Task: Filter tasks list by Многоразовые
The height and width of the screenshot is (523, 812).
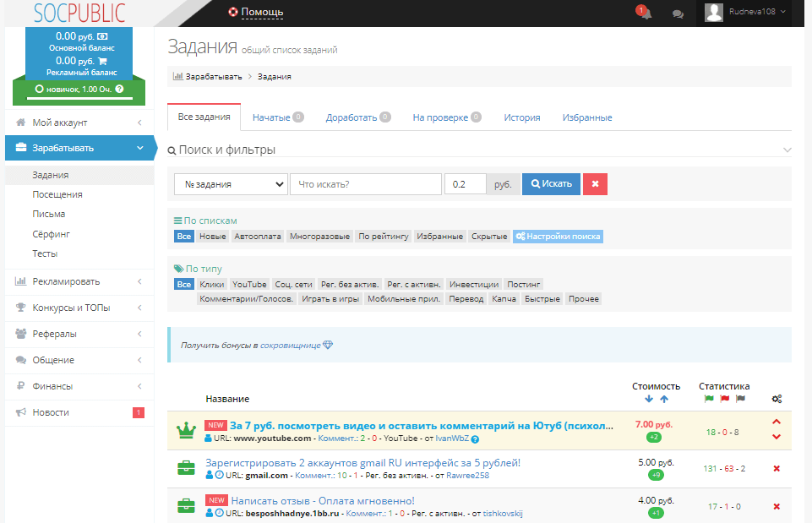Action: pos(319,236)
